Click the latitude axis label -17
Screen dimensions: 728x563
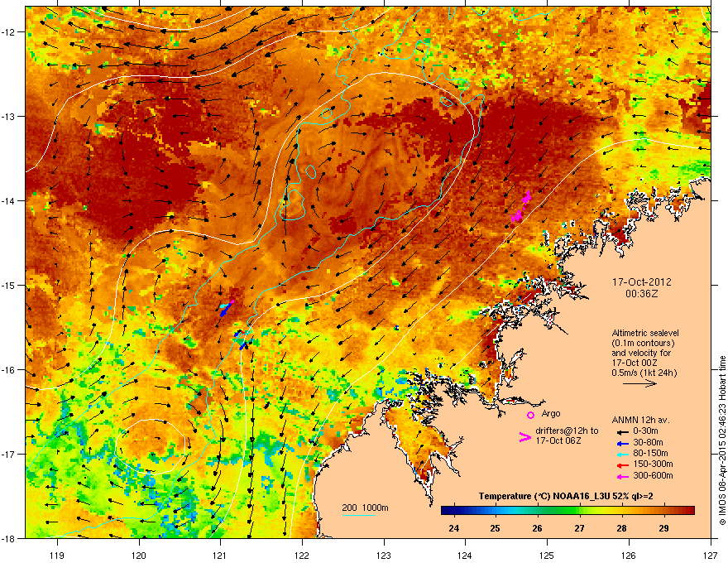(x=9, y=454)
